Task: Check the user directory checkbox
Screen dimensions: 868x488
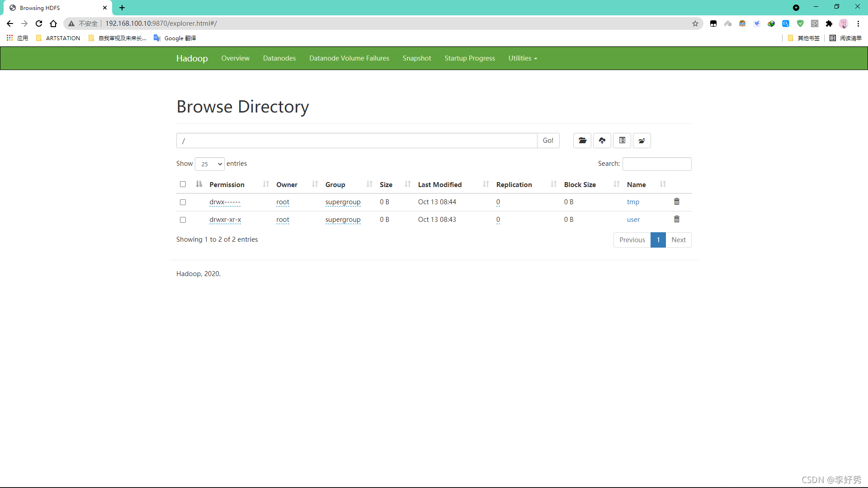Action: (183, 219)
